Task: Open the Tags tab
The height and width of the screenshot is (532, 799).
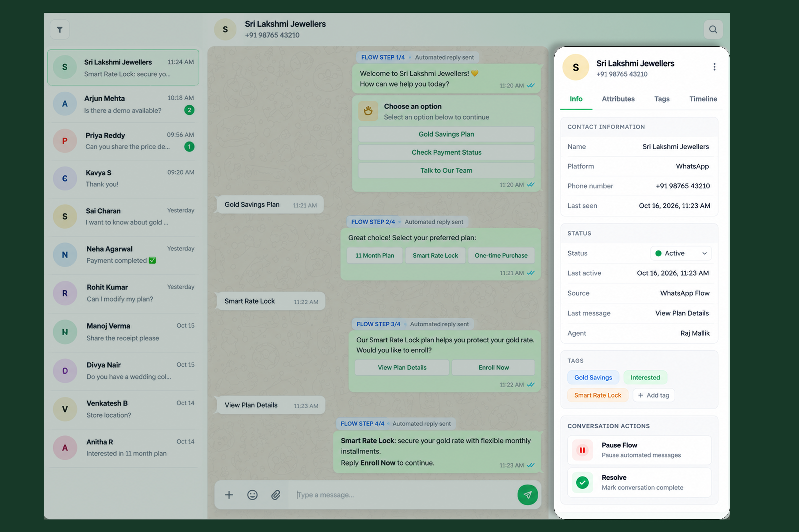Action: [662, 99]
